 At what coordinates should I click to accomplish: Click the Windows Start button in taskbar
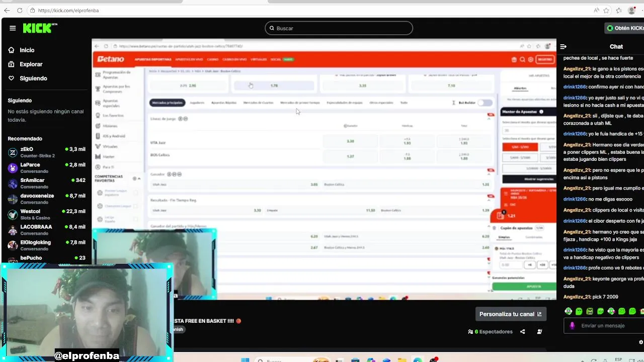tap(245, 360)
